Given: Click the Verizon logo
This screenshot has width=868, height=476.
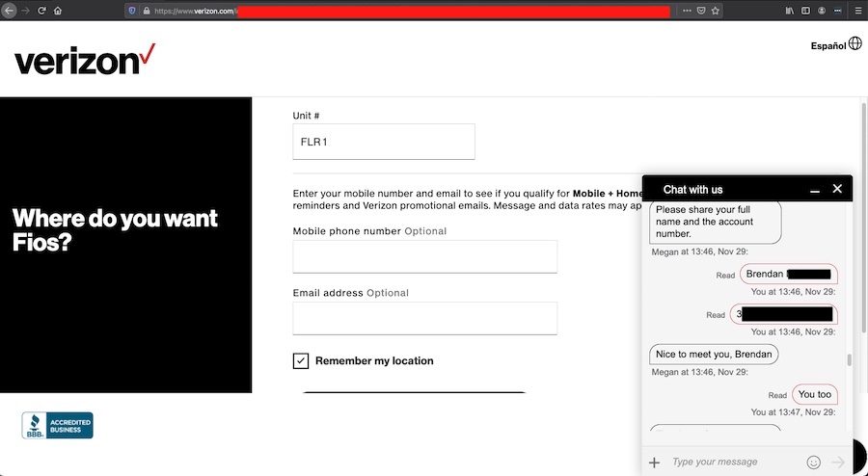Looking at the screenshot, I should coord(85,60).
